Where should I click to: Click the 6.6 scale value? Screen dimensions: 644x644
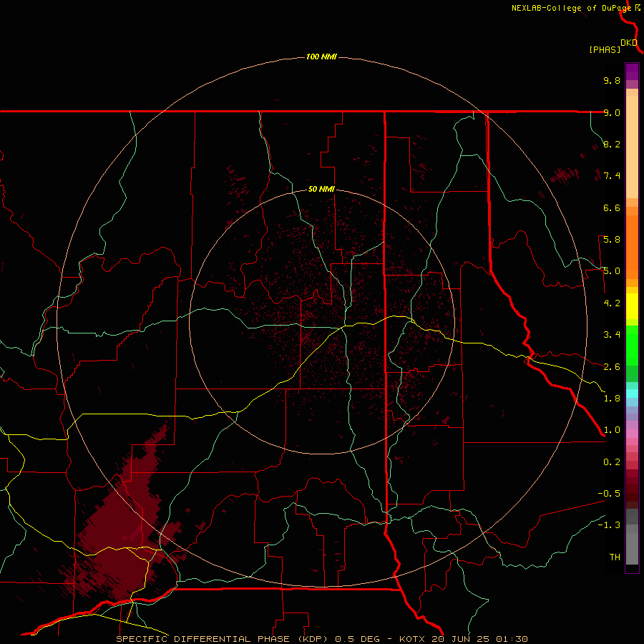(612, 208)
